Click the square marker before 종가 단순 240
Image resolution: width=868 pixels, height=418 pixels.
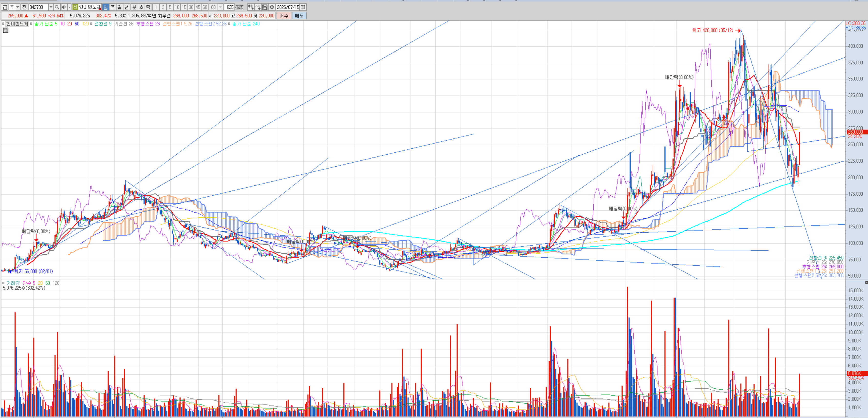coord(229,24)
